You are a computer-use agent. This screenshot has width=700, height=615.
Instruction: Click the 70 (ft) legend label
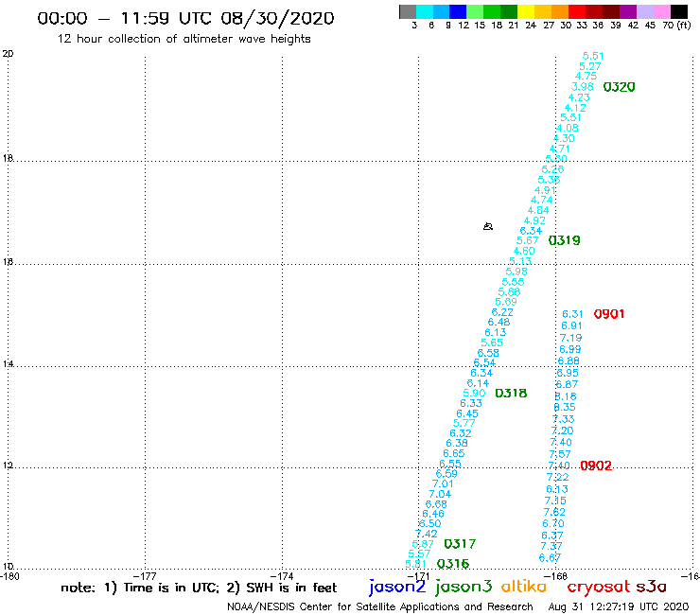(676, 26)
